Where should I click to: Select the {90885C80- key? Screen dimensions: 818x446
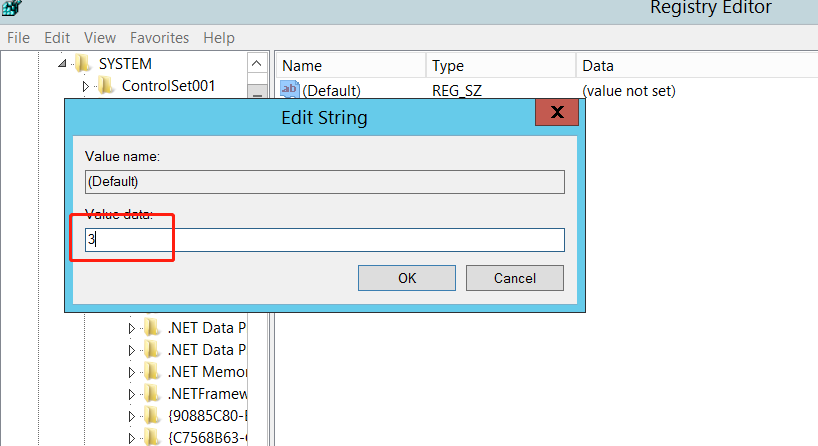pos(207,416)
